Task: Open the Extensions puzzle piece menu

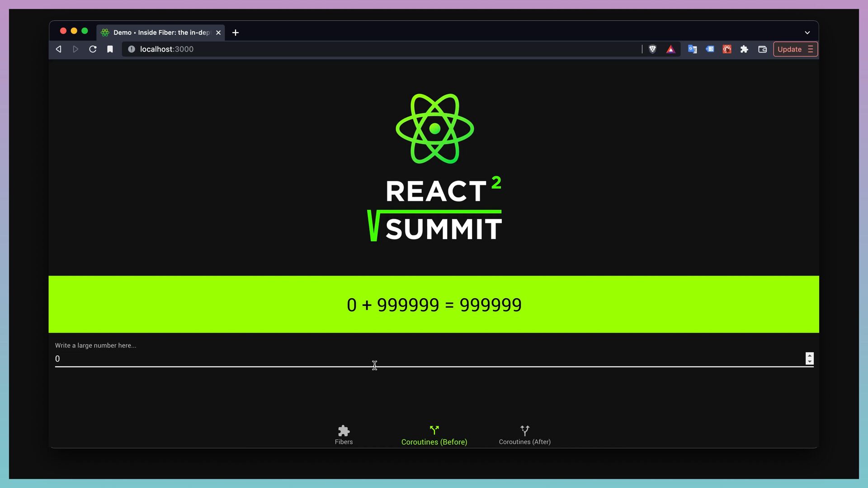Action: (745, 49)
